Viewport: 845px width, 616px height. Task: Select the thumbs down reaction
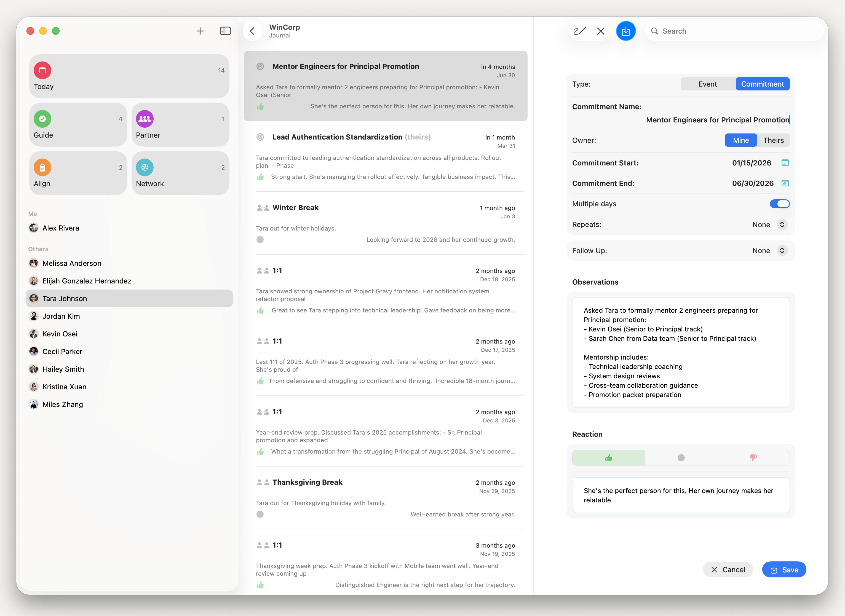[753, 457]
